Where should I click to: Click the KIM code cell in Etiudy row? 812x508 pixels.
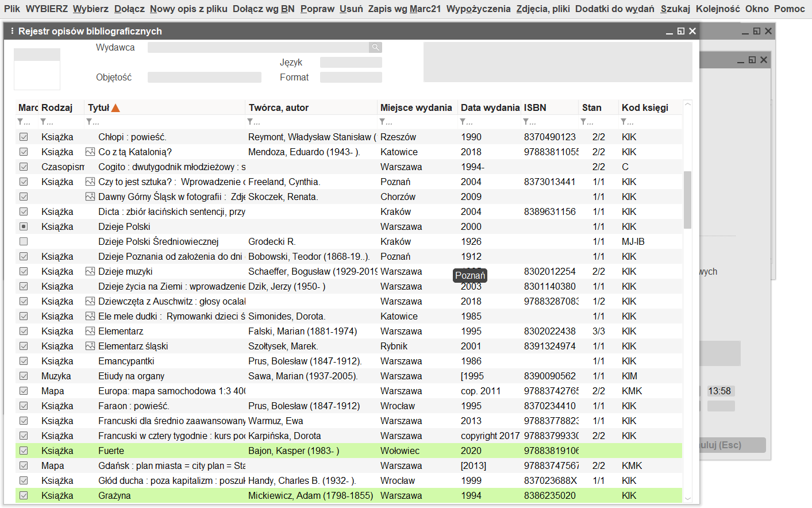click(x=651, y=376)
